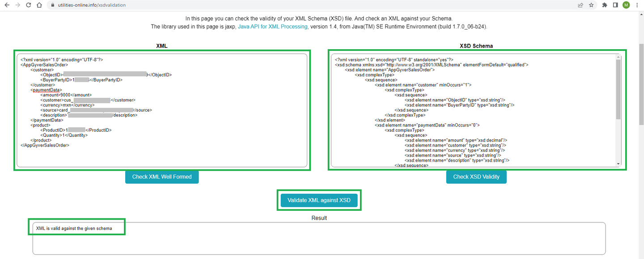The width and height of the screenshot is (644, 259).
Task: Click inside the XML text area
Action: click(162, 110)
